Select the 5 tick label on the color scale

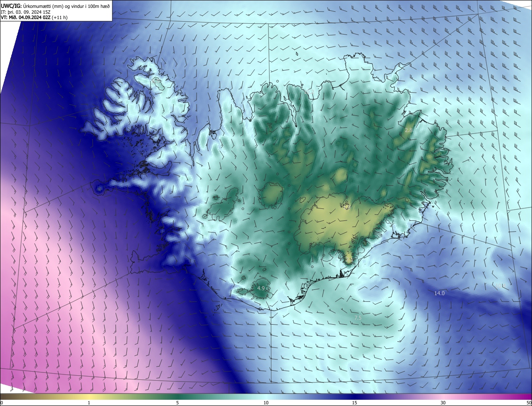point(177,403)
